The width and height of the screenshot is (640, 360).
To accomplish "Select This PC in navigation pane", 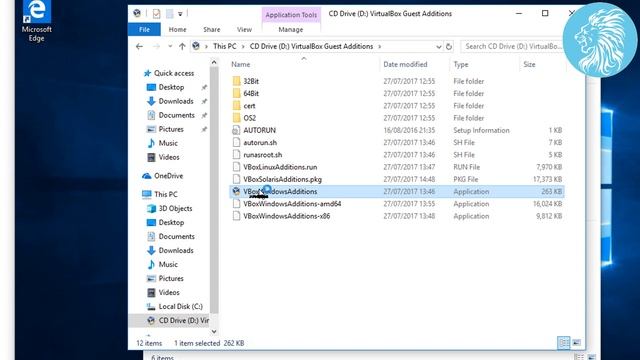I will coord(165,194).
